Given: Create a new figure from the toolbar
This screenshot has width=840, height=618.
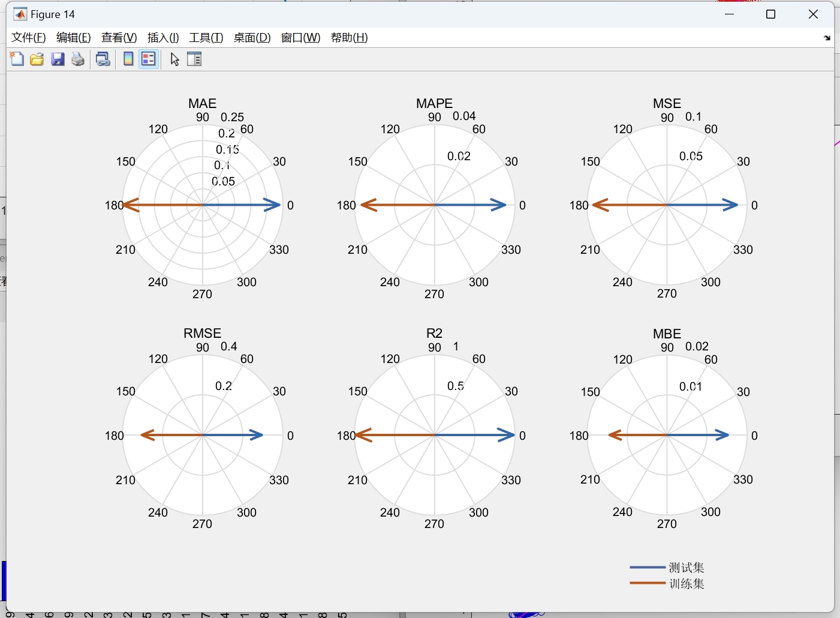Looking at the screenshot, I should coord(17,59).
